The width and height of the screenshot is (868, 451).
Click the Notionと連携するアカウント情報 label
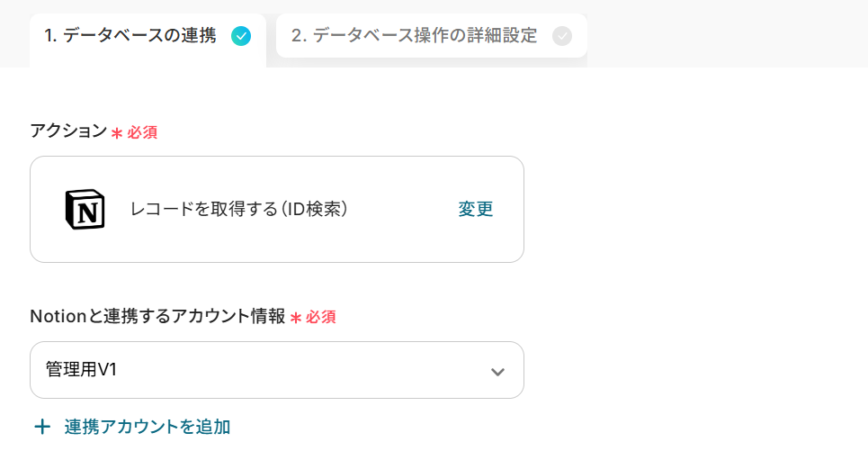(x=157, y=317)
